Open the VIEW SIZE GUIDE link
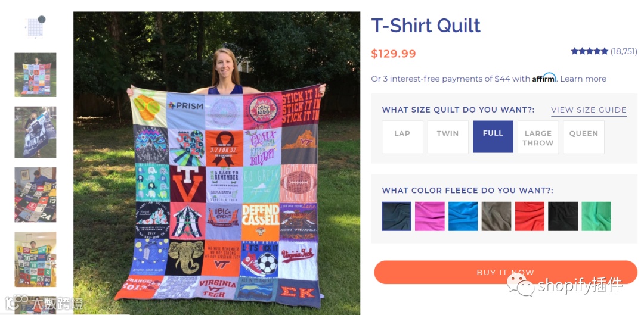Image resolution: width=644 pixels, height=315 pixels. (589, 110)
